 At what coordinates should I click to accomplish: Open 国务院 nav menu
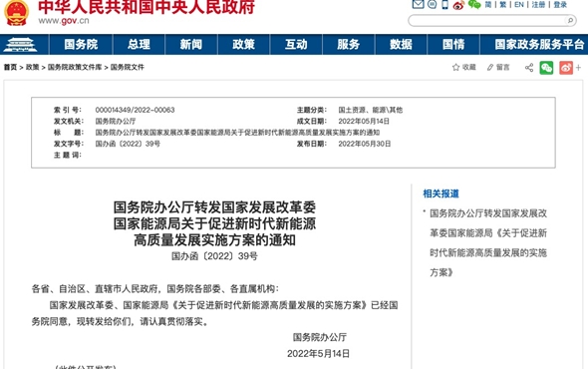click(81, 44)
